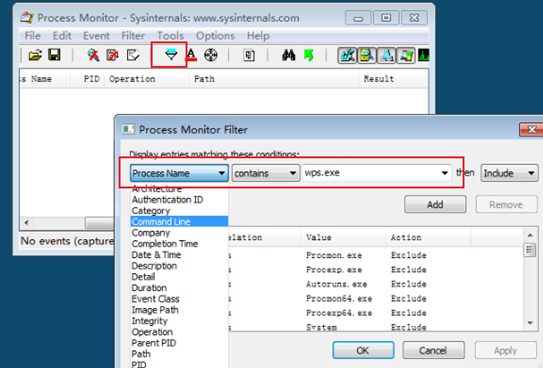The height and width of the screenshot is (368, 543).
Task: Open the Event menu
Action: (96, 36)
